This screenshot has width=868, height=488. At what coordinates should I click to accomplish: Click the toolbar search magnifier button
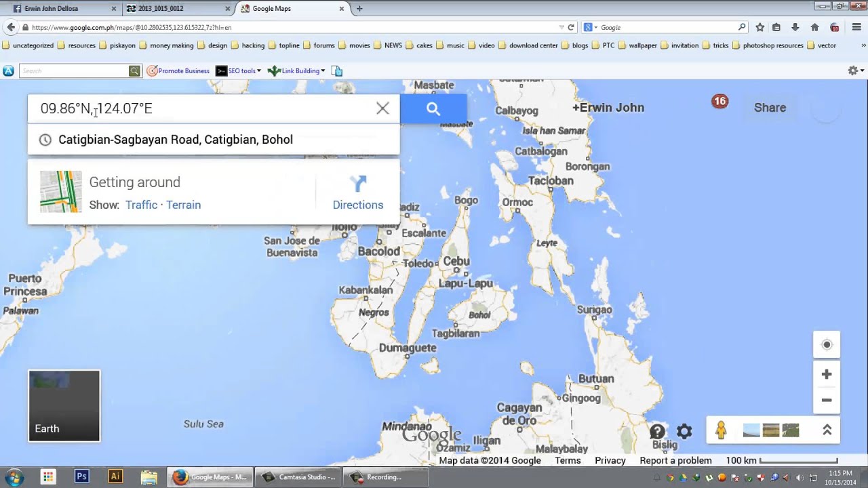coord(134,70)
